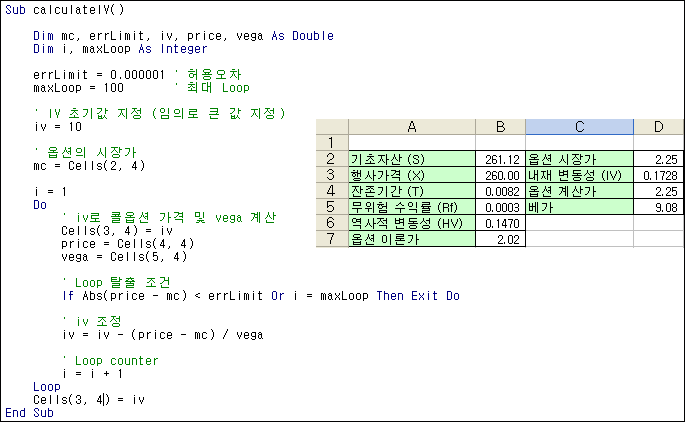Click the 무위험 수익률 (Rf) label cell

(411, 207)
